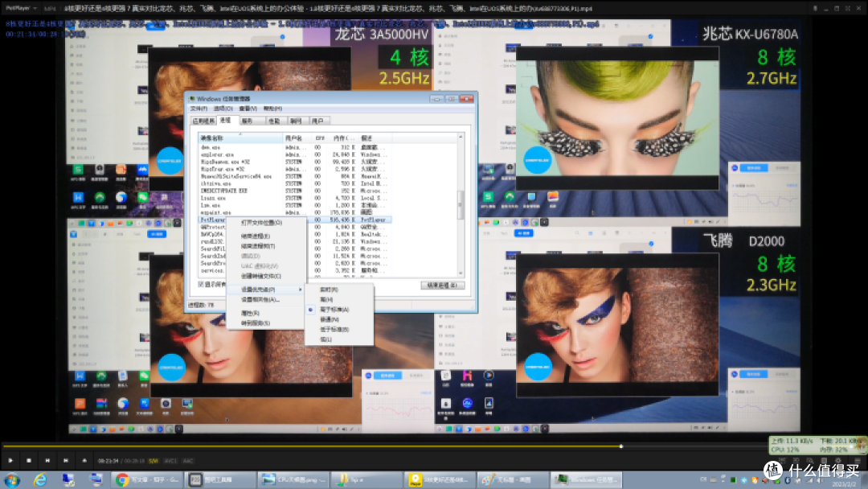Click the End Process (结束进程) button
The height and width of the screenshot is (489, 868).
(442, 286)
